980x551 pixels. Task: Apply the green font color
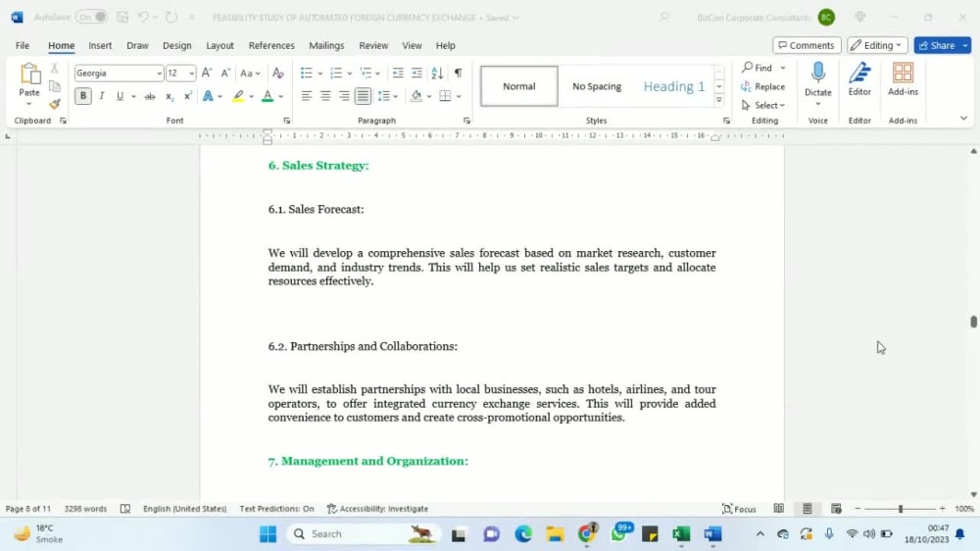[x=268, y=96]
